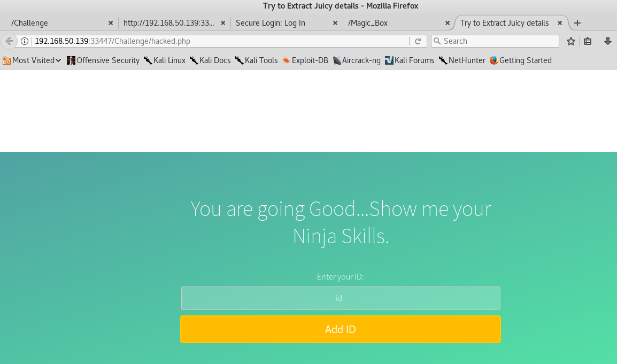Go back using the back arrow button
The width and height of the screenshot is (617, 364).
tap(9, 41)
